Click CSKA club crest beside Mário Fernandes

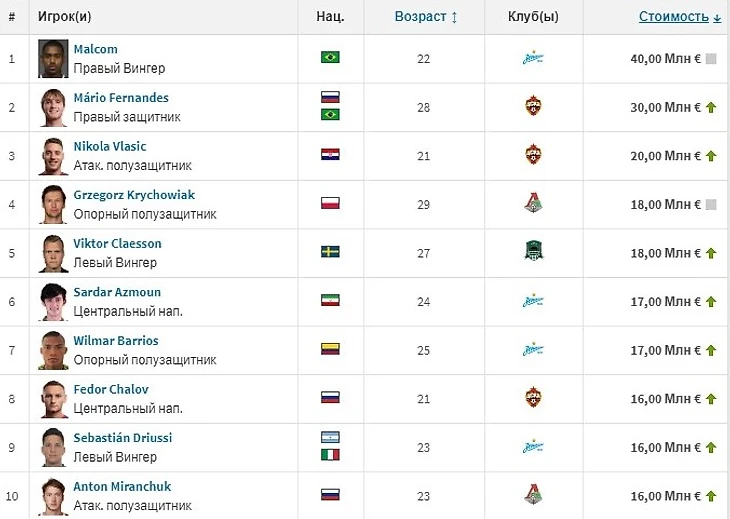point(532,107)
